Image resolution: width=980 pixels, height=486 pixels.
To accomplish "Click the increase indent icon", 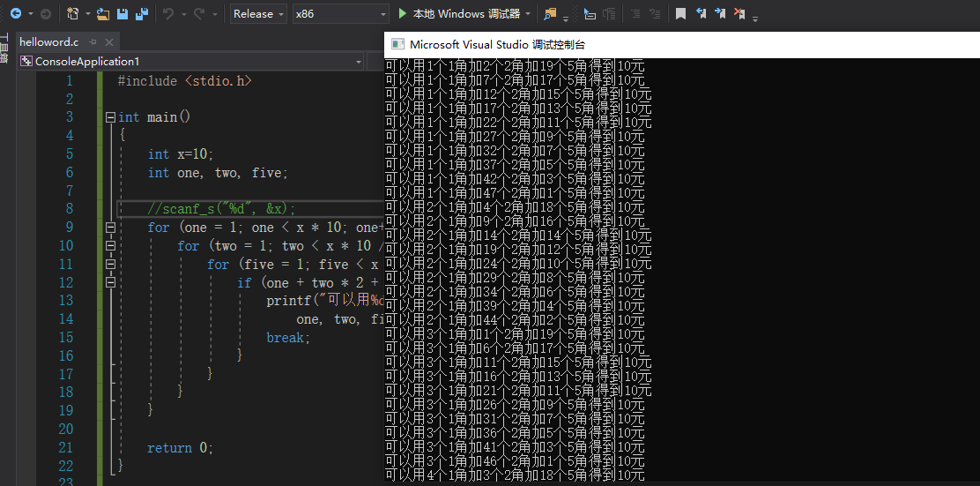I will click(x=655, y=13).
